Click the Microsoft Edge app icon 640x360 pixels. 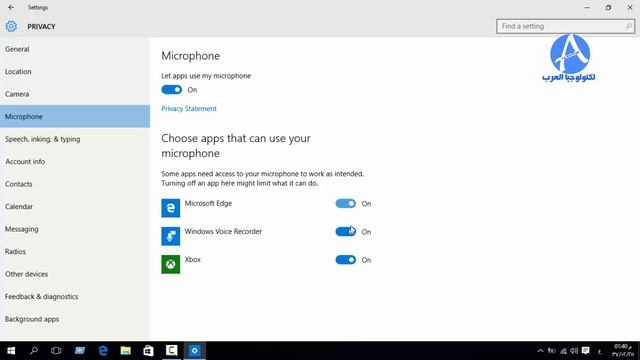[x=171, y=208]
